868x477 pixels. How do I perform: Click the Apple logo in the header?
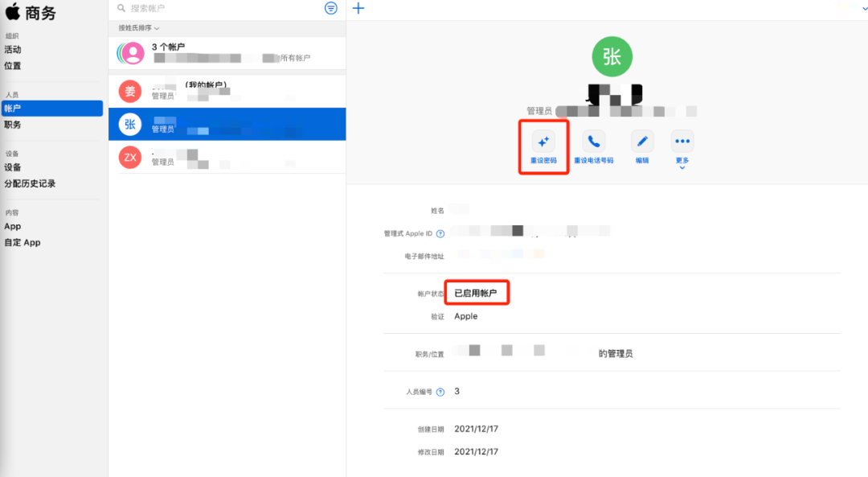[12, 11]
